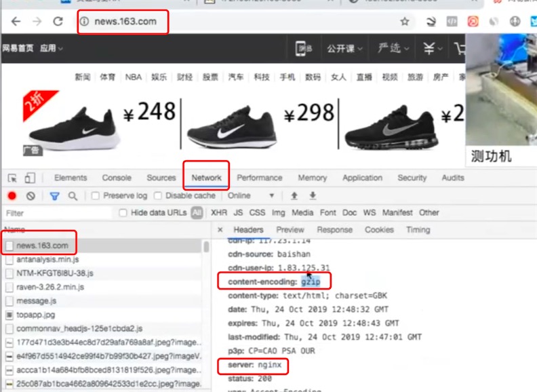Open the Online throttling dropdown
Viewport: 537px width, 392px height.
pos(251,195)
